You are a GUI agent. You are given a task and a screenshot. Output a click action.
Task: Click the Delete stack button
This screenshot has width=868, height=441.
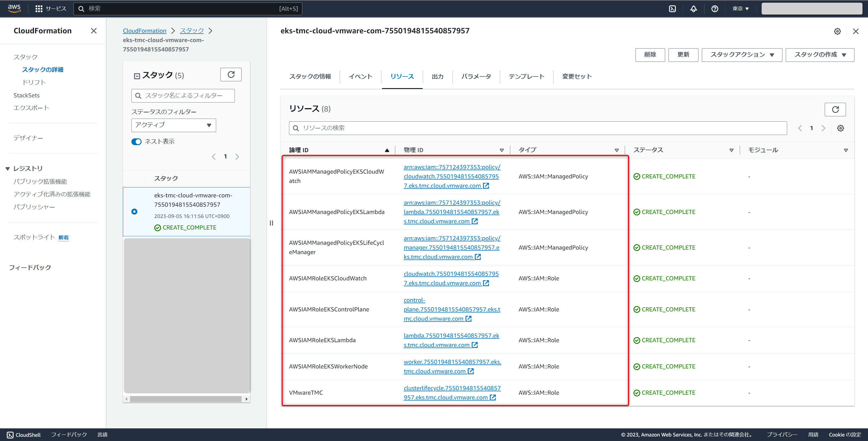click(x=650, y=55)
